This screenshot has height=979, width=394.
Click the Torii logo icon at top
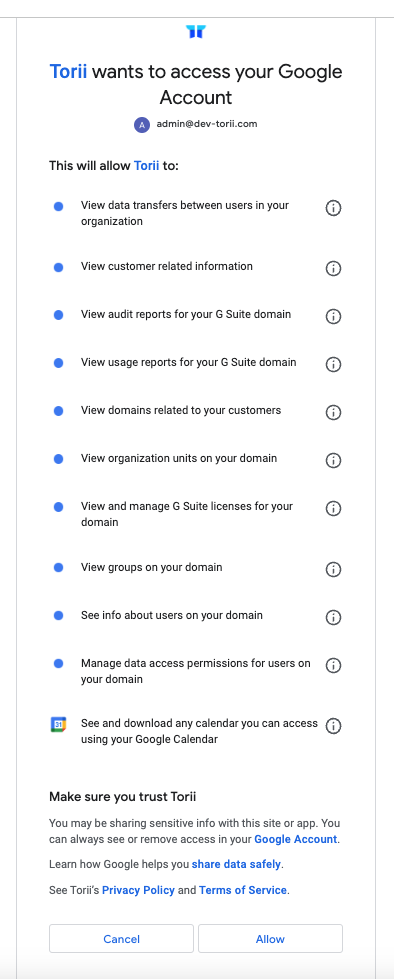(196, 31)
